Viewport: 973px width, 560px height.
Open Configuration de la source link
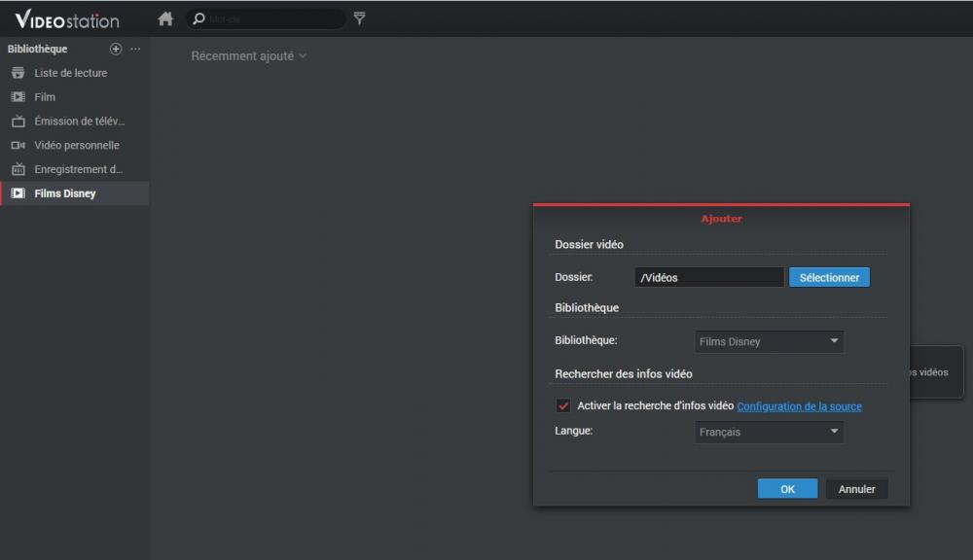point(799,406)
